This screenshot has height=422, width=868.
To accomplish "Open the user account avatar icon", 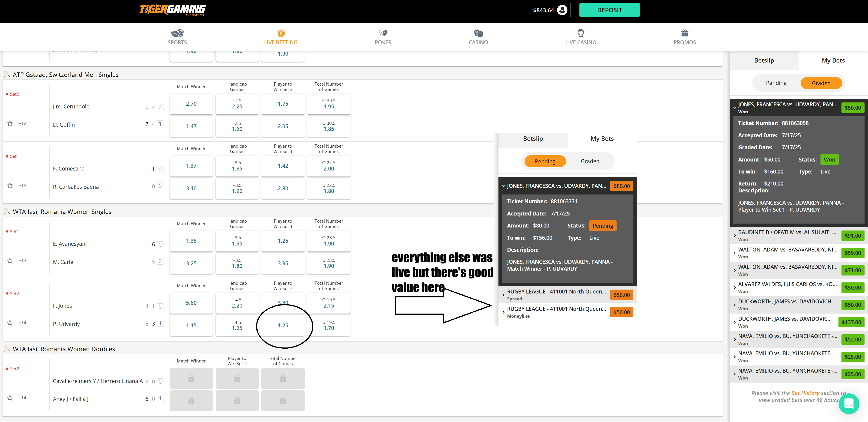I will click(x=562, y=10).
